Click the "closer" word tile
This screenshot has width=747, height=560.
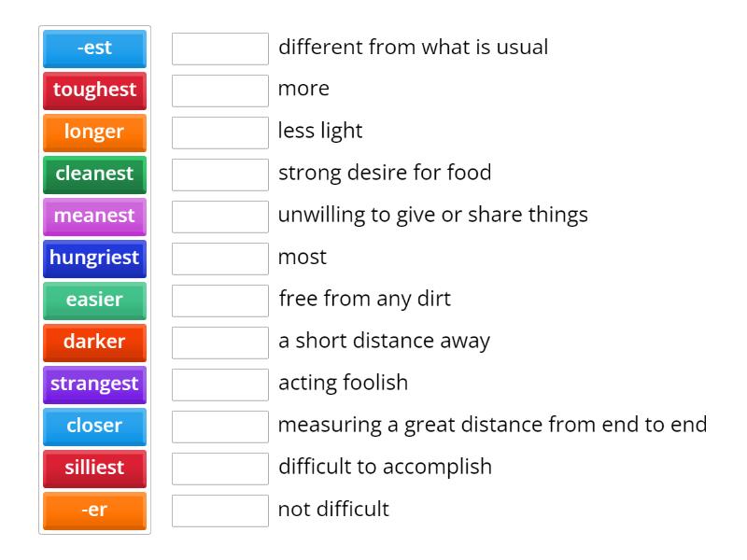(93, 427)
